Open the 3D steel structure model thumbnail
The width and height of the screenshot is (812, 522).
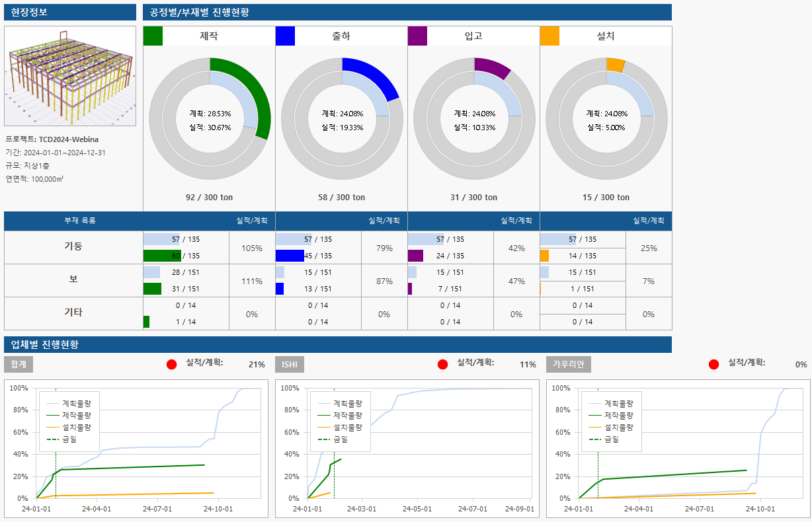point(70,76)
